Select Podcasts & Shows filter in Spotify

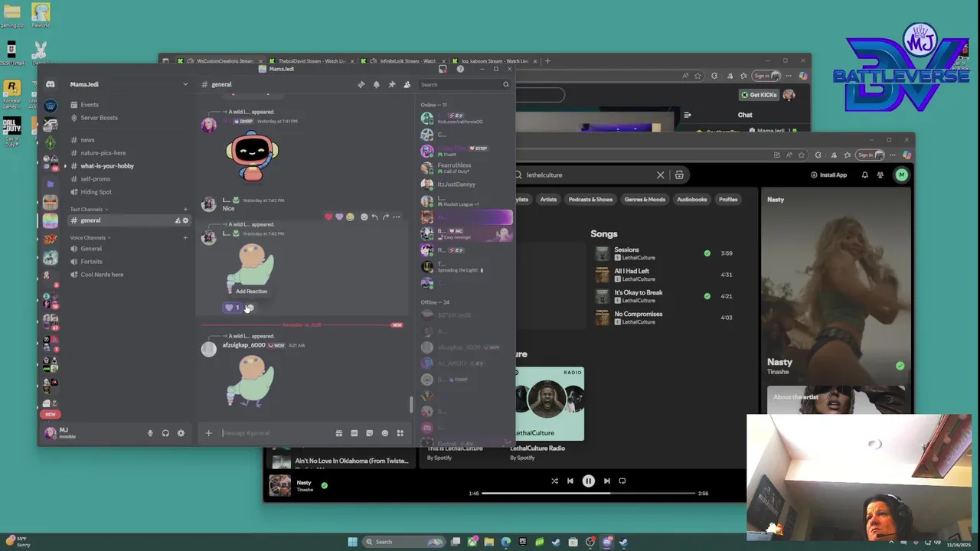coord(590,200)
